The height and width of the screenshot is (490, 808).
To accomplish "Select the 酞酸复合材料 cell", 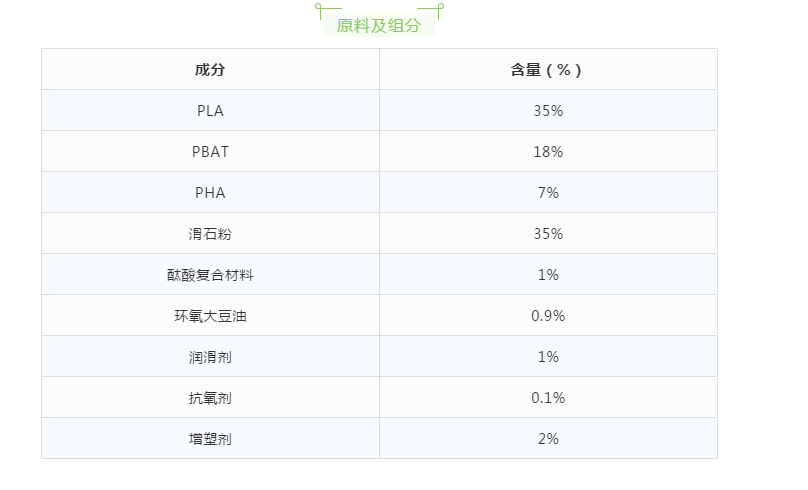I will pyautogui.click(x=210, y=275).
